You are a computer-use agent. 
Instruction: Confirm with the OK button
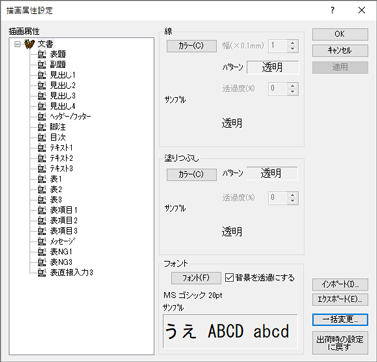coord(340,34)
